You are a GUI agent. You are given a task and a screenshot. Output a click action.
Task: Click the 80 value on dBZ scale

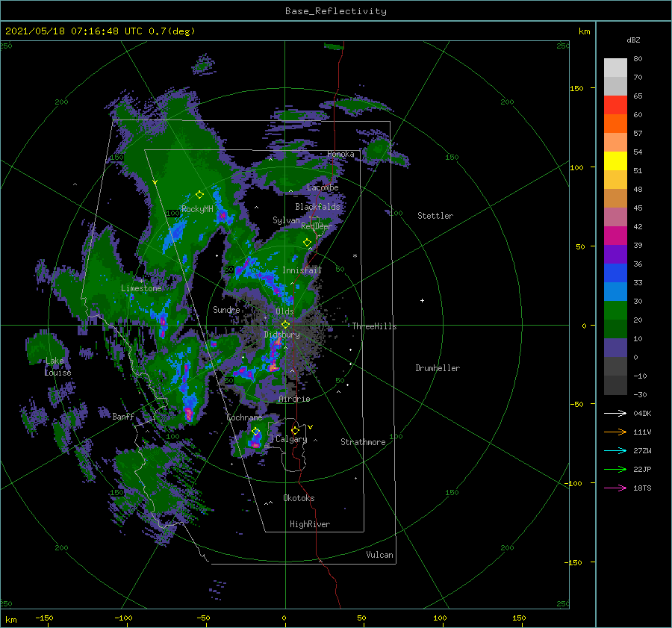point(638,59)
